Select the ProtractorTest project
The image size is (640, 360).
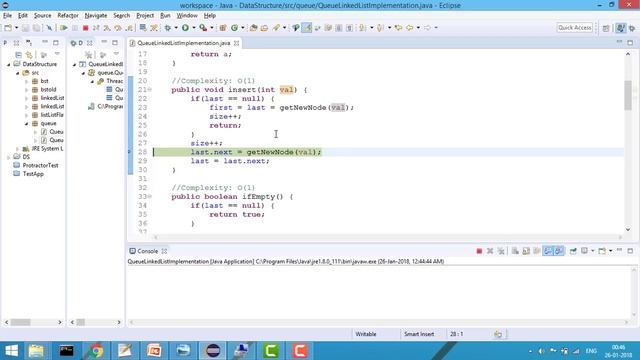click(x=40, y=165)
